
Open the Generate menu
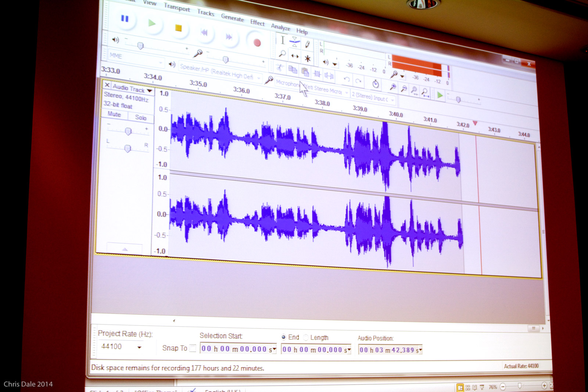click(232, 18)
